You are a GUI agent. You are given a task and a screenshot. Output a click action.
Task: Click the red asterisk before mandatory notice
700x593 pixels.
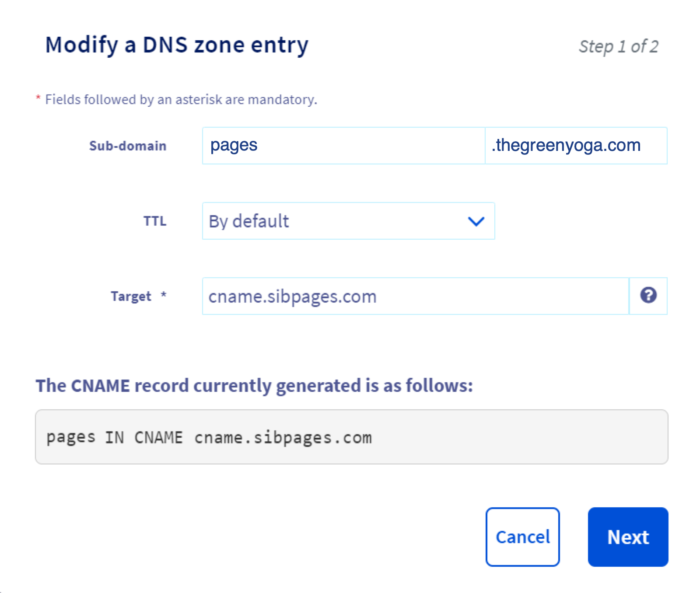tap(38, 98)
